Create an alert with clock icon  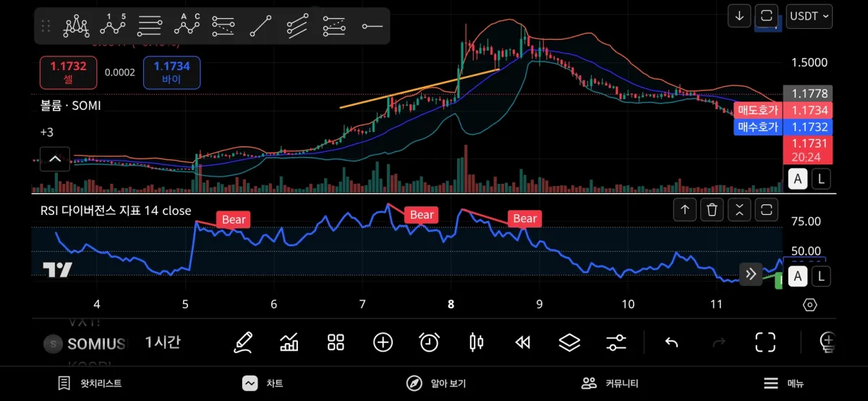(430, 342)
